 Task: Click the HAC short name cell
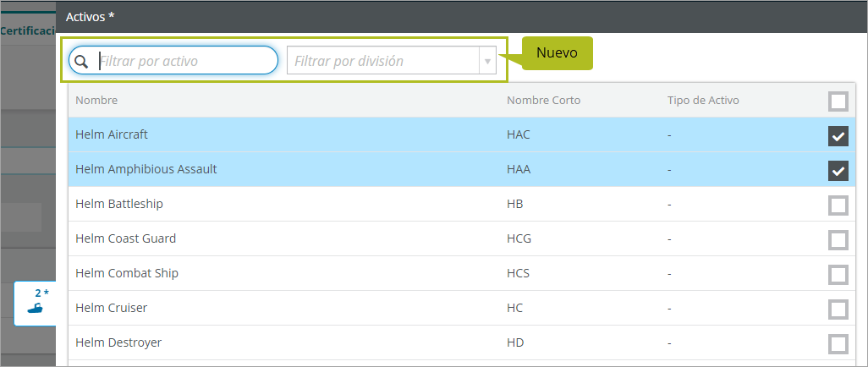518,134
